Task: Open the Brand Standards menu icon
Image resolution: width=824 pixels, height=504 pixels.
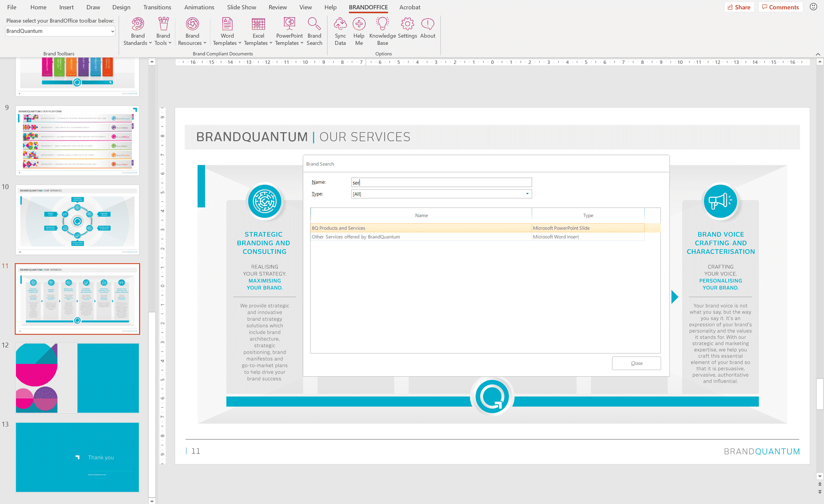Action: (x=138, y=24)
